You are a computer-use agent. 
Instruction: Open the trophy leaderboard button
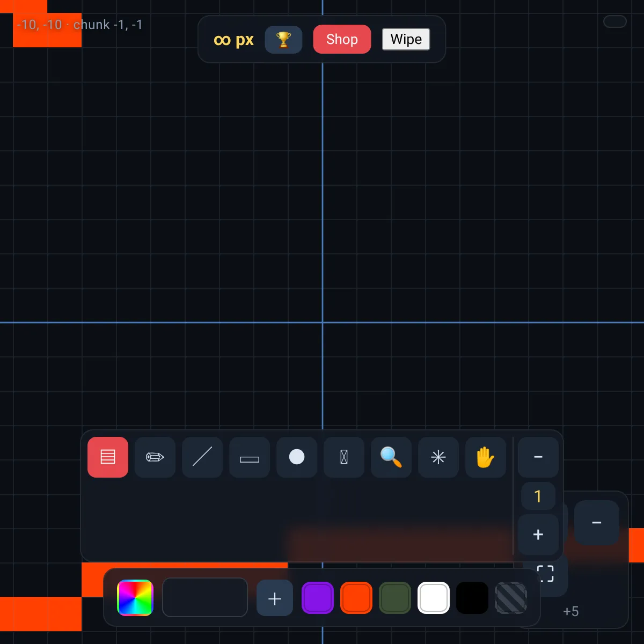pyautogui.click(x=283, y=39)
